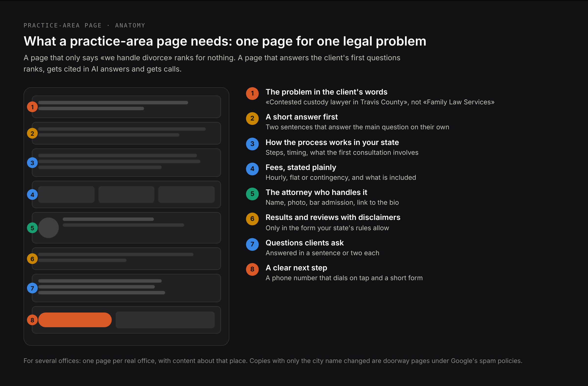Screen dimensions: 588x386
Task: Select badge 6 next to "Results and reviews"
Action: (252, 219)
